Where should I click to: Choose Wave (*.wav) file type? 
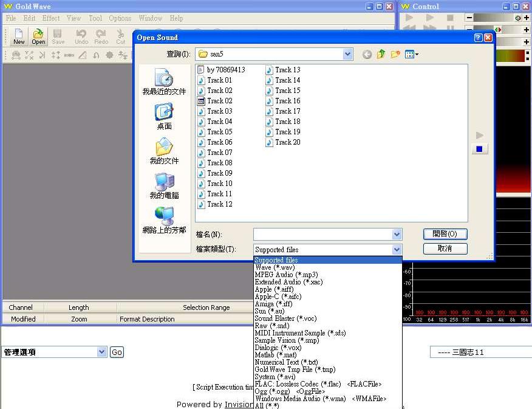(x=328, y=267)
